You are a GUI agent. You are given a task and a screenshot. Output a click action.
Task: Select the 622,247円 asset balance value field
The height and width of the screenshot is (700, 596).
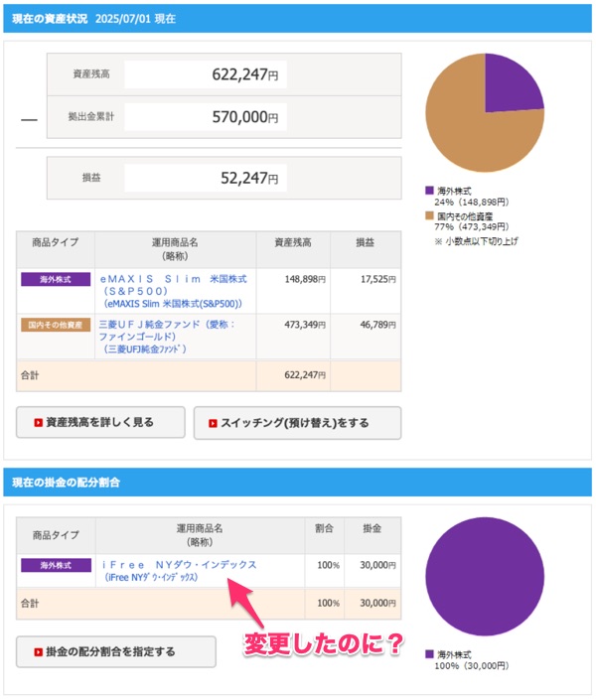[206, 74]
